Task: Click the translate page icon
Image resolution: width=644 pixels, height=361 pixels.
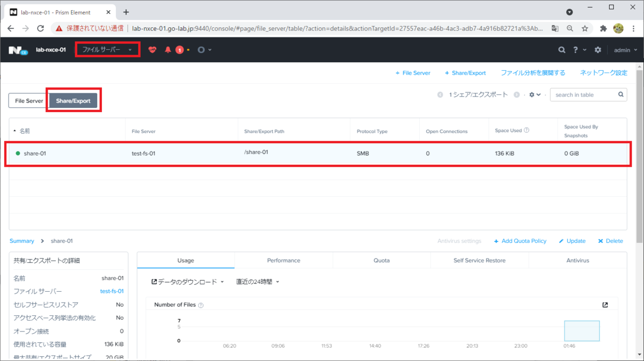Action: [x=555, y=28]
